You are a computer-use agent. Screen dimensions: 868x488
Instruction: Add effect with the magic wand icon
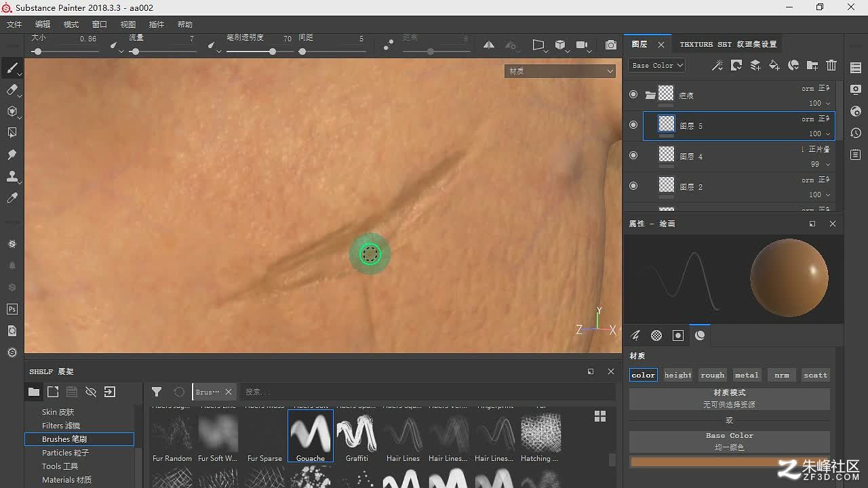717,65
